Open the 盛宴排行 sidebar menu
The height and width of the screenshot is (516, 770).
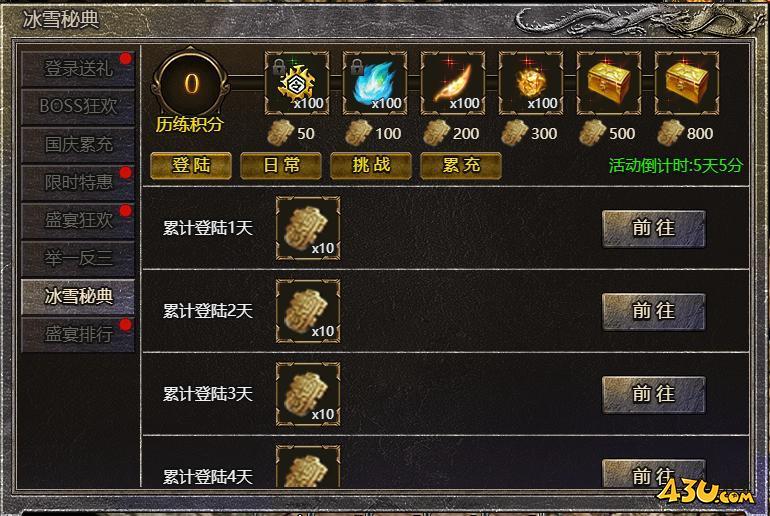(x=78, y=335)
